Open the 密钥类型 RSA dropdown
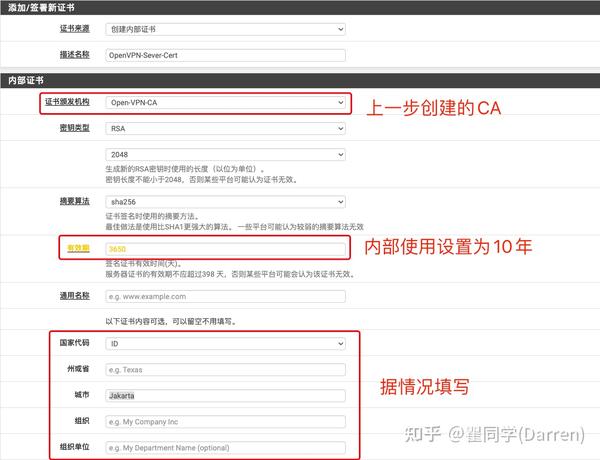This screenshot has width=600, height=460. click(x=225, y=129)
